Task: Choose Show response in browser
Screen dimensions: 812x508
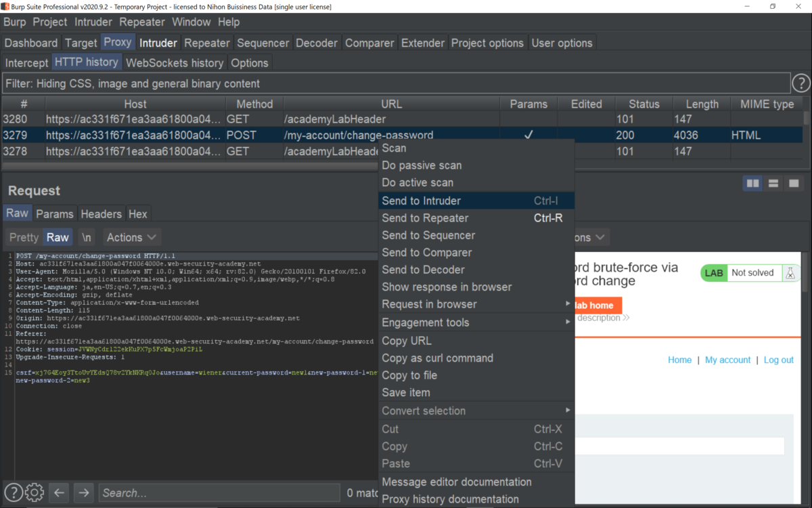Action: (476, 287)
